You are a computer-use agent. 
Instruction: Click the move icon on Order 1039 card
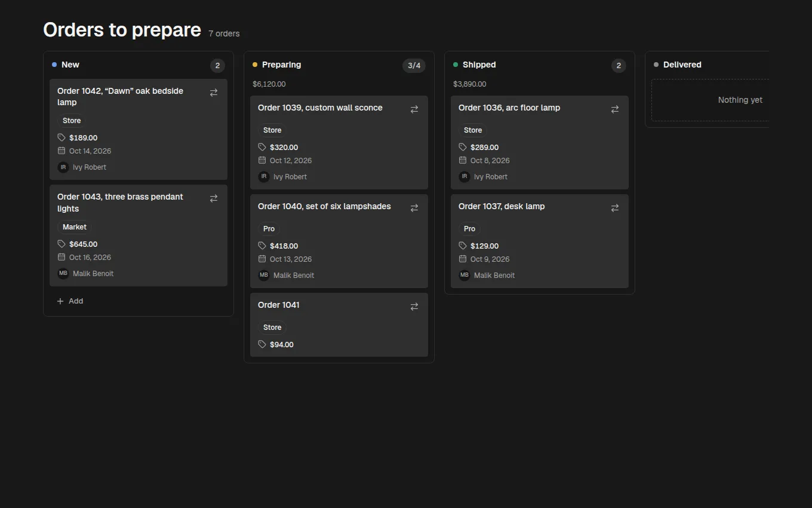(414, 109)
